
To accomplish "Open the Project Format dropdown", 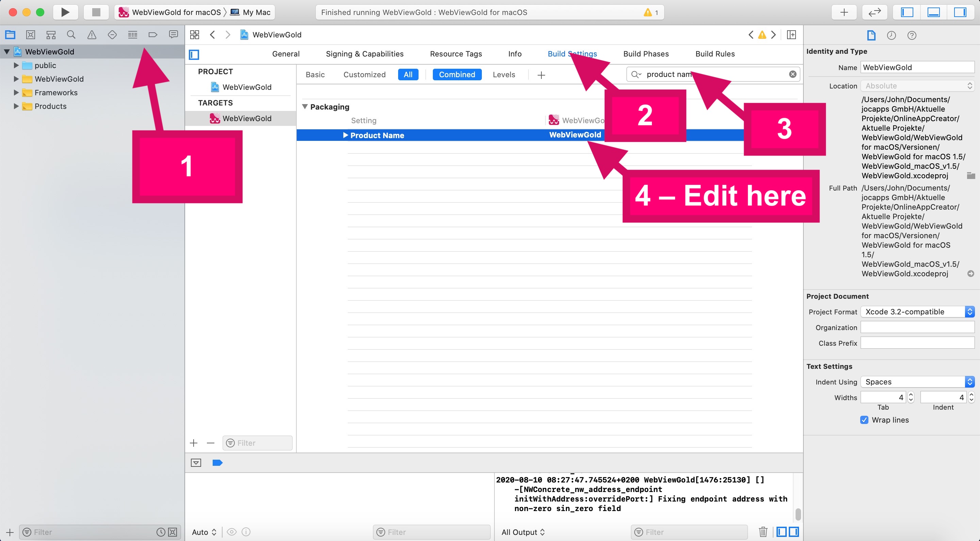I will tap(917, 312).
